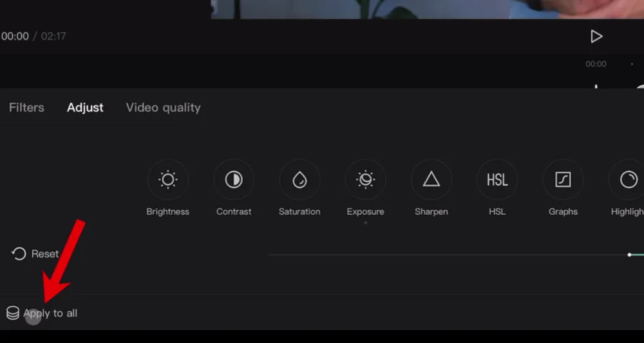
Task: Click the circular arrow Reset icon
Action: coord(19,254)
